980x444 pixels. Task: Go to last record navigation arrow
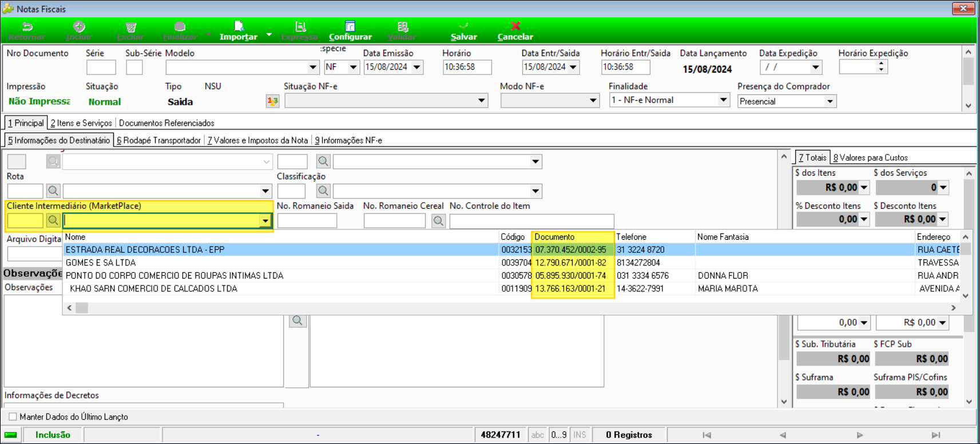click(936, 435)
